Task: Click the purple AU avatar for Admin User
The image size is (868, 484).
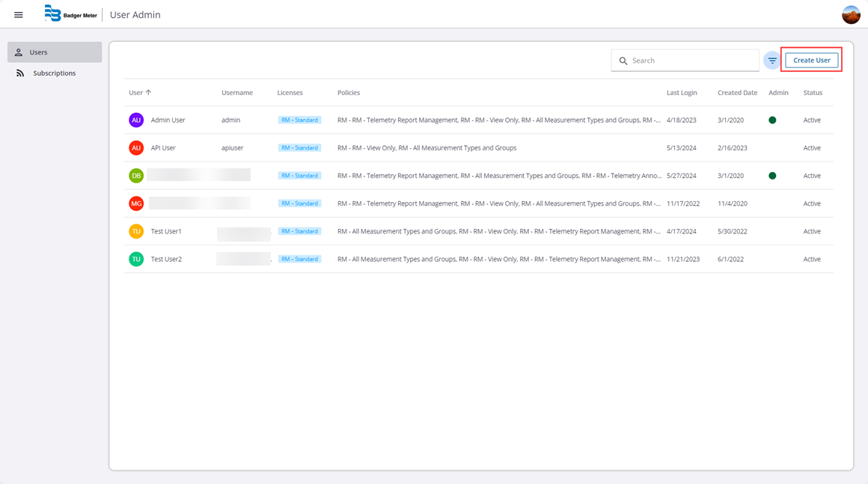Action: (136, 120)
